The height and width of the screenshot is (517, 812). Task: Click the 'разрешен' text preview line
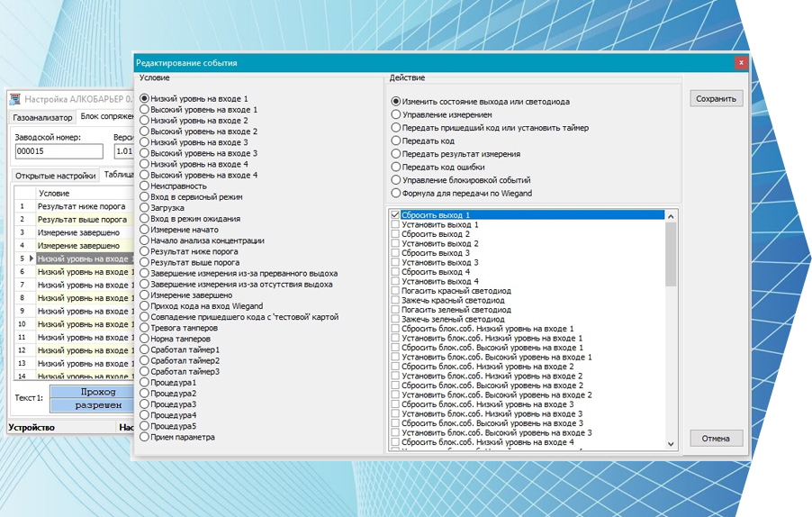(x=92, y=405)
